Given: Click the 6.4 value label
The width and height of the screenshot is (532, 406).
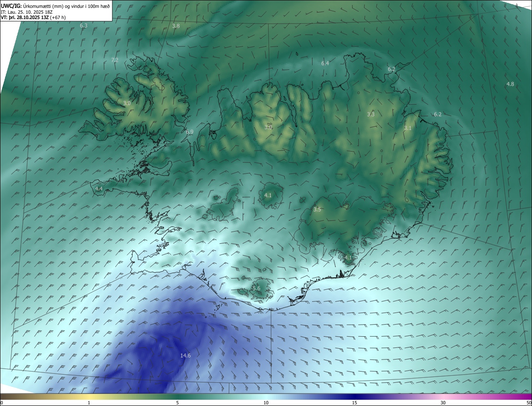Looking at the screenshot, I should point(325,64).
